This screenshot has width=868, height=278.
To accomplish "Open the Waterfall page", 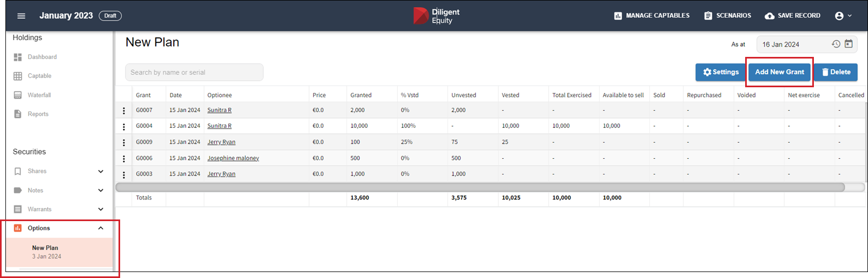I will [39, 95].
